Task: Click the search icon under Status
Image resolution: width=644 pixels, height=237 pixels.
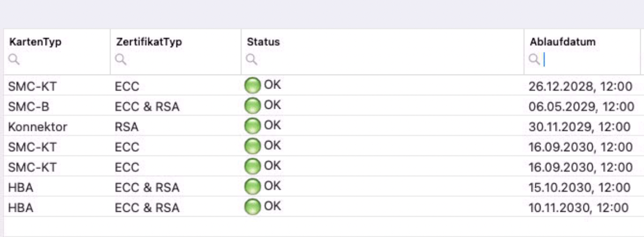Action: point(252,61)
